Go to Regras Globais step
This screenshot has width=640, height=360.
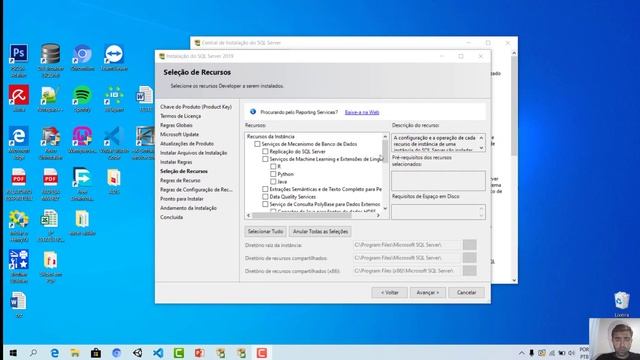[176, 125]
